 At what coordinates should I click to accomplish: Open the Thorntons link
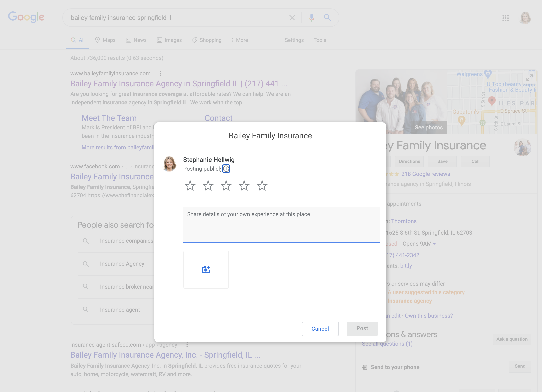[x=404, y=221]
